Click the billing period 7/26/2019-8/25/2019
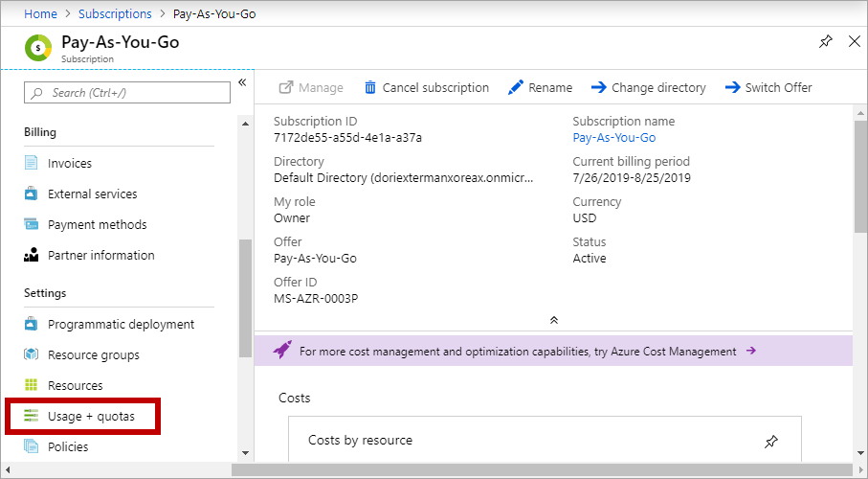The image size is (868, 479). point(632,178)
